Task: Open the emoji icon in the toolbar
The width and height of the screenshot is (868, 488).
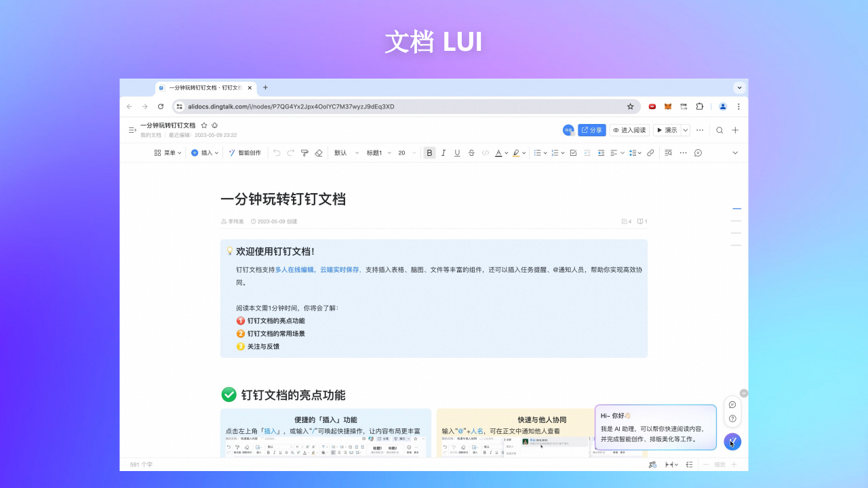Action: click(x=697, y=152)
